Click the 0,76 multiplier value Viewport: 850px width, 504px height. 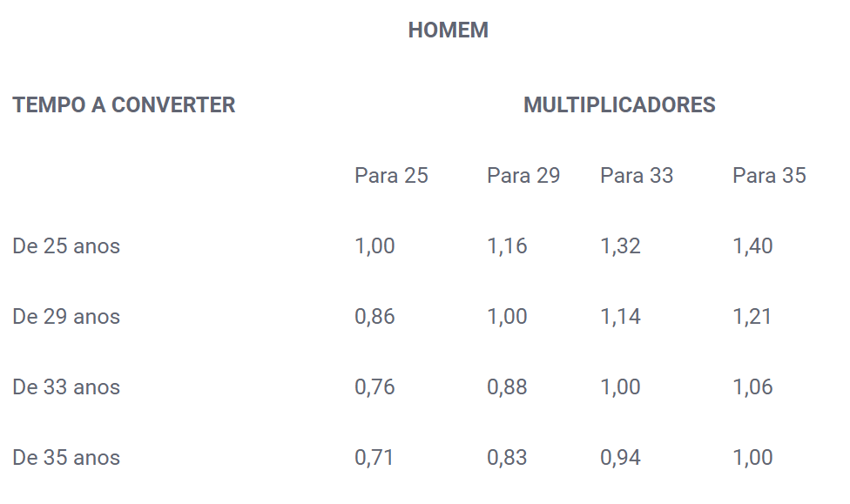click(374, 387)
